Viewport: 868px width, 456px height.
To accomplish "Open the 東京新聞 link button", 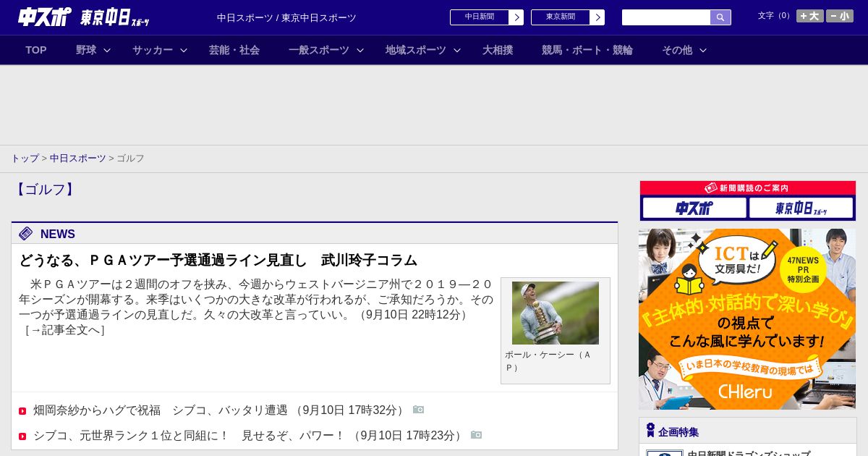I will point(568,17).
